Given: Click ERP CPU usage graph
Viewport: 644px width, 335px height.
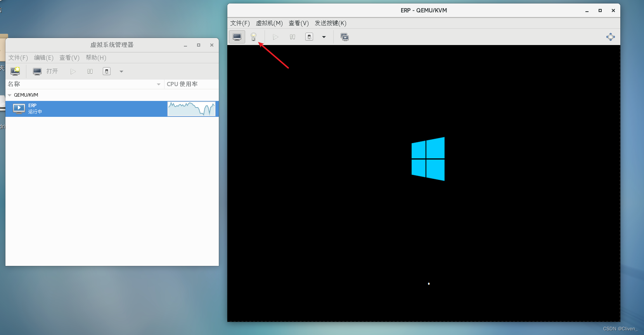Looking at the screenshot, I should pos(191,109).
